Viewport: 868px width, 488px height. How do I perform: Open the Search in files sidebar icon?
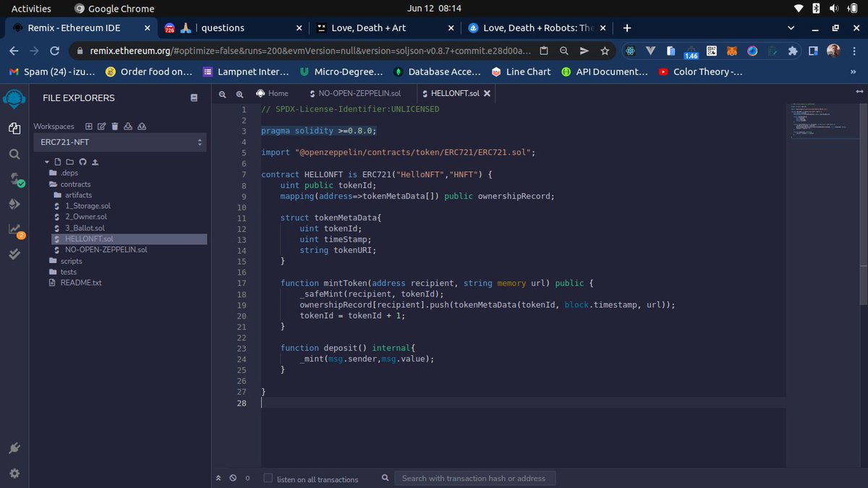point(14,155)
